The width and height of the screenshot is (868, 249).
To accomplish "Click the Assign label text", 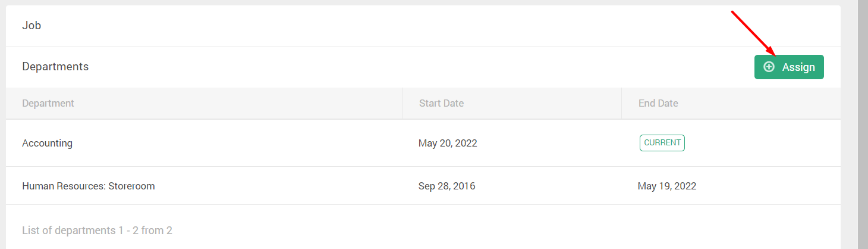I will click(798, 67).
